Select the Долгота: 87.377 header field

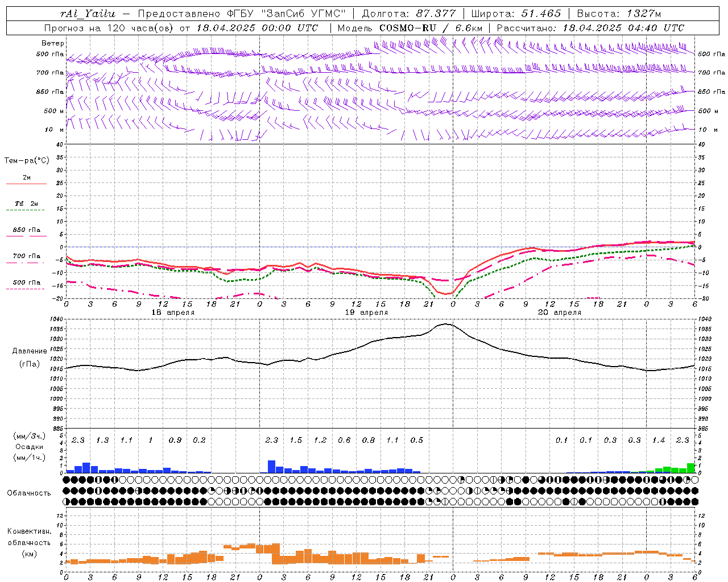point(408,14)
